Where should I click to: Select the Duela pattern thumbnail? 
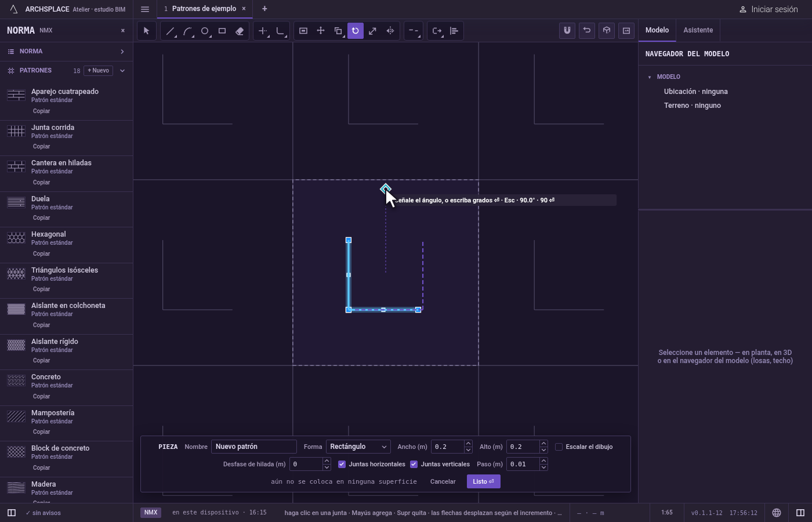coord(16,202)
